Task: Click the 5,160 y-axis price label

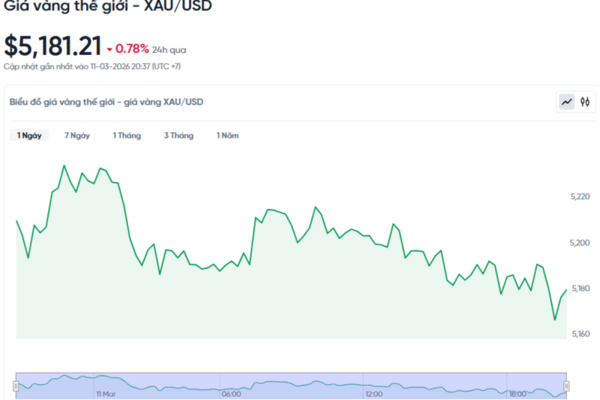Action: tap(578, 334)
